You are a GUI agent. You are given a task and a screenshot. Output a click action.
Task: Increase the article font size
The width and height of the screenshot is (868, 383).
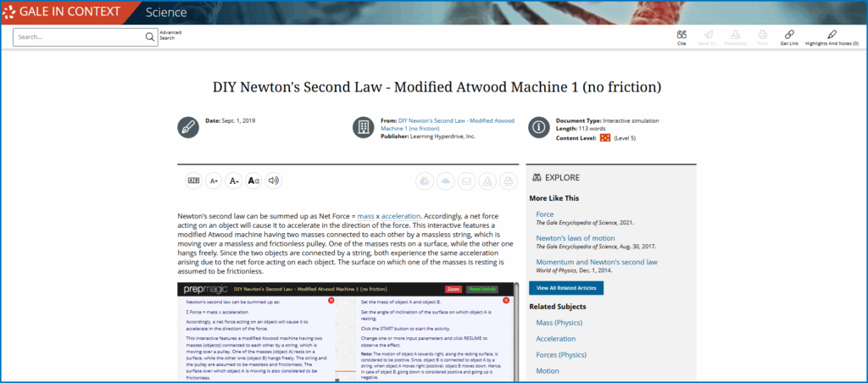[234, 180]
